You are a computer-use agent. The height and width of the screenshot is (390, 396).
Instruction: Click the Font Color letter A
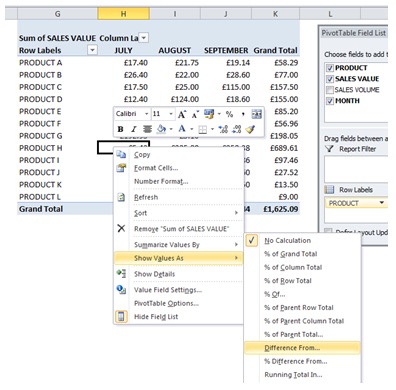182,129
